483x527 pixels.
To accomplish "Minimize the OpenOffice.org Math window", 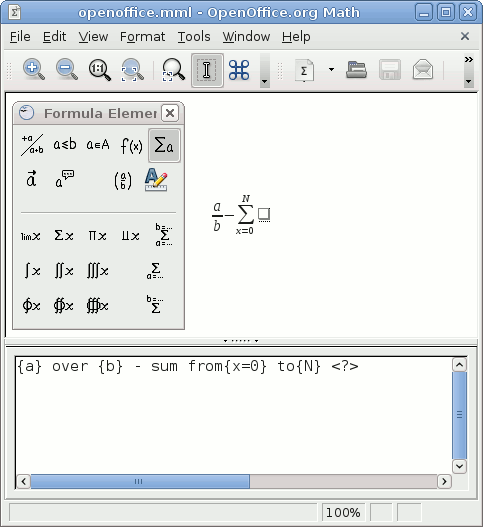I will click(424, 12).
